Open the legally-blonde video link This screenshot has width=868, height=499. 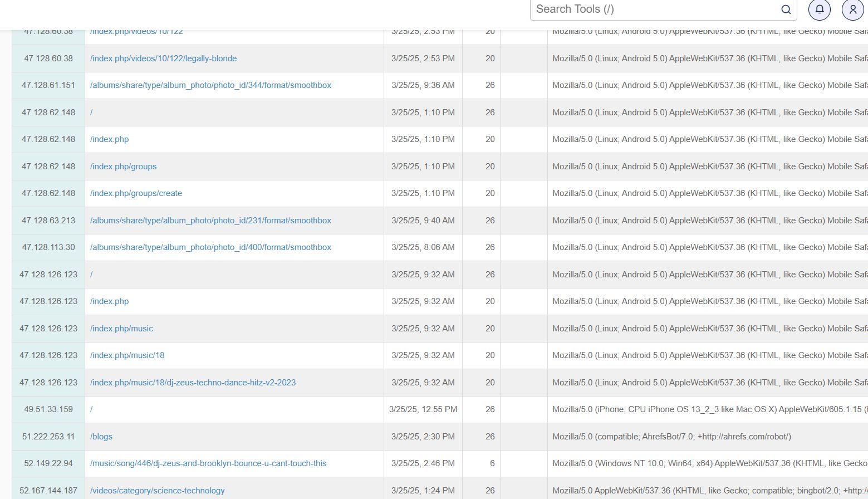pyautogui.click(x=163, y=58)
